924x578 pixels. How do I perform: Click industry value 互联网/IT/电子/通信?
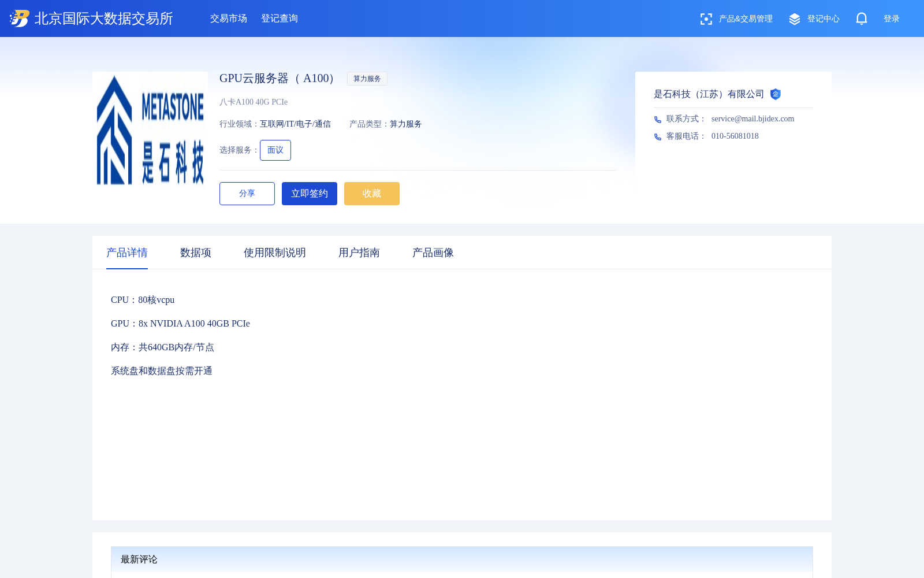(x=295, y=124)
